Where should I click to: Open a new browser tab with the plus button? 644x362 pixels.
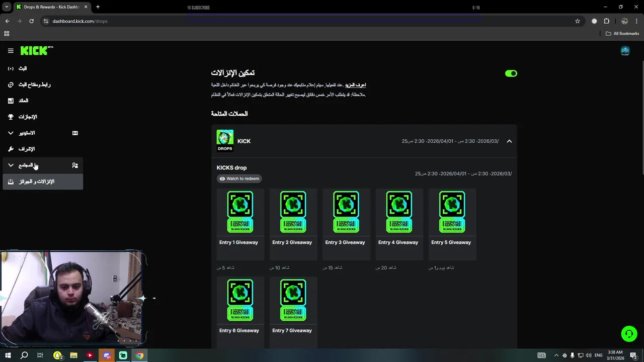click(x=98, y=7)
